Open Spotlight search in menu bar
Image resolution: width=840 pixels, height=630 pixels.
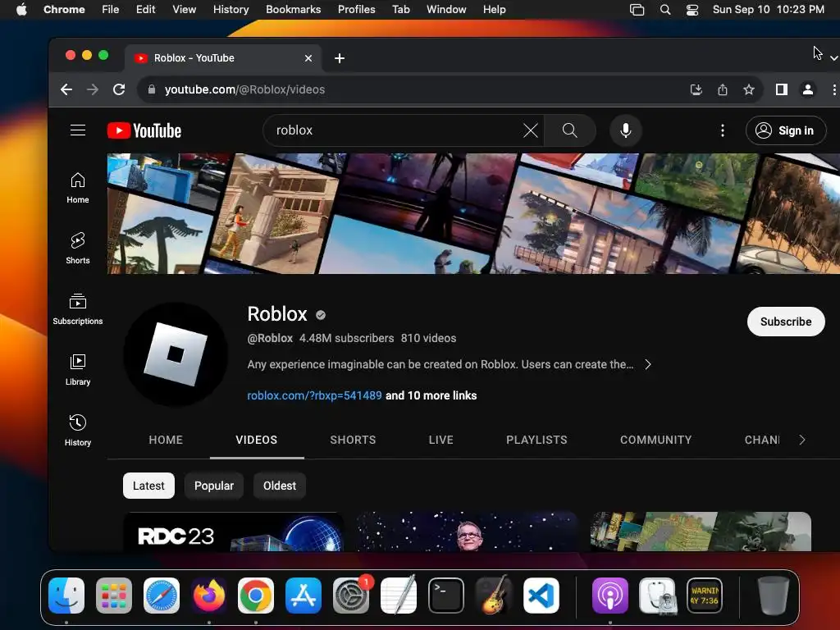(x=664, y=9)
